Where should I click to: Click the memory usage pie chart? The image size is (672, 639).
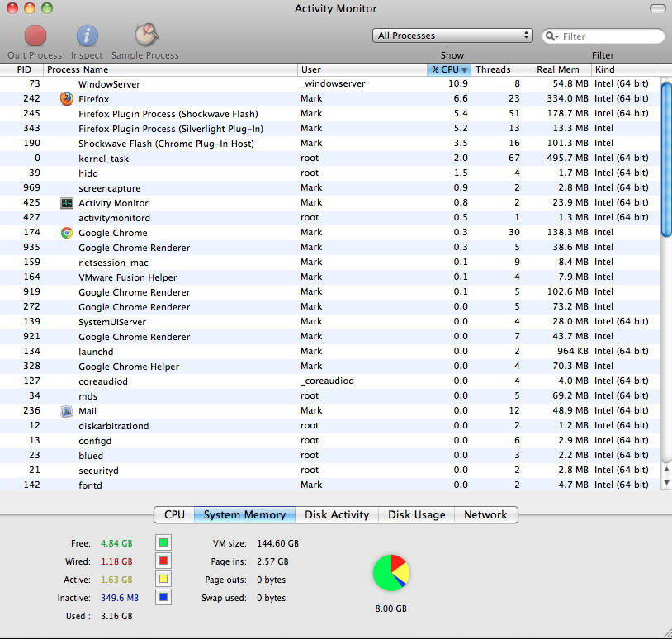pos(391,573)
